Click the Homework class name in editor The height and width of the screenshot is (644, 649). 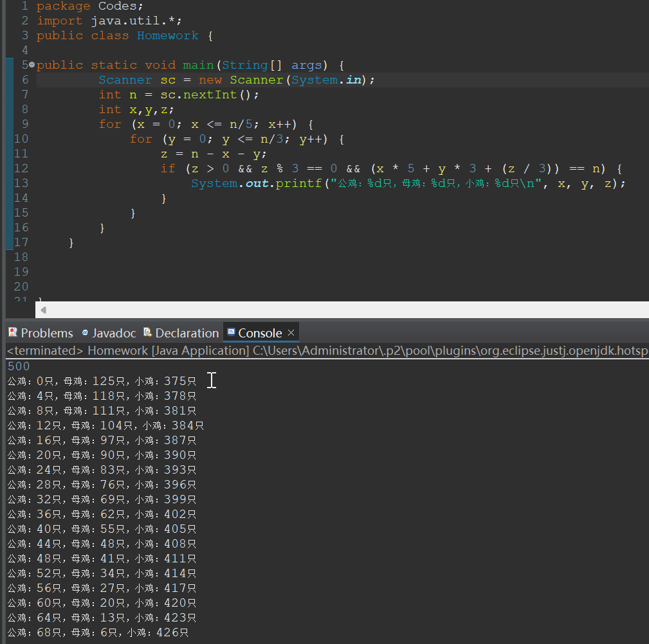pos(167,35)
